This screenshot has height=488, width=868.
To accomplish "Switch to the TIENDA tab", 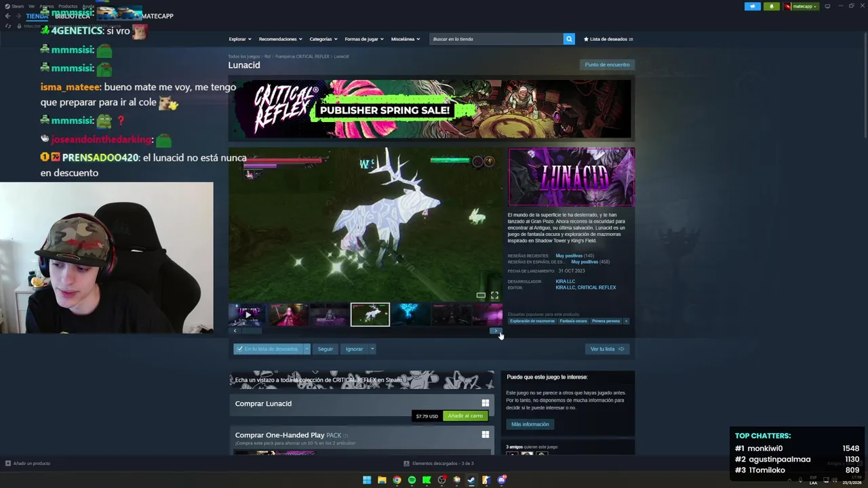I will [37, 16].
